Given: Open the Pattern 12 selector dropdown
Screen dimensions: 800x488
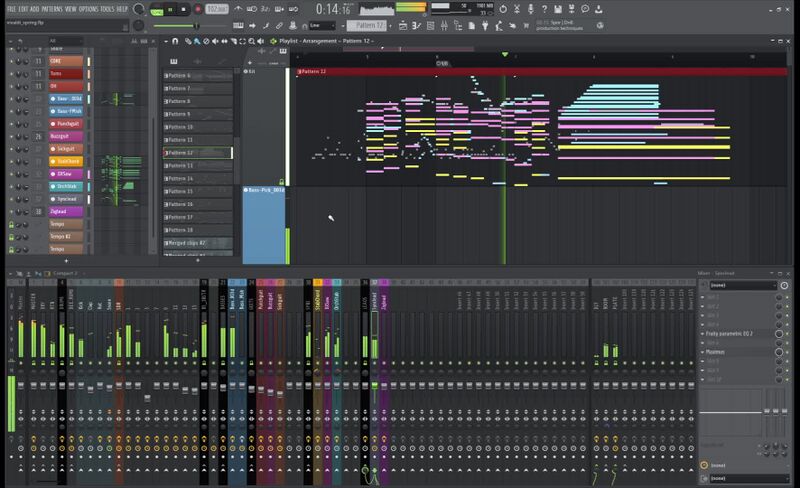Looking at the screenshot, I should 368,25.
